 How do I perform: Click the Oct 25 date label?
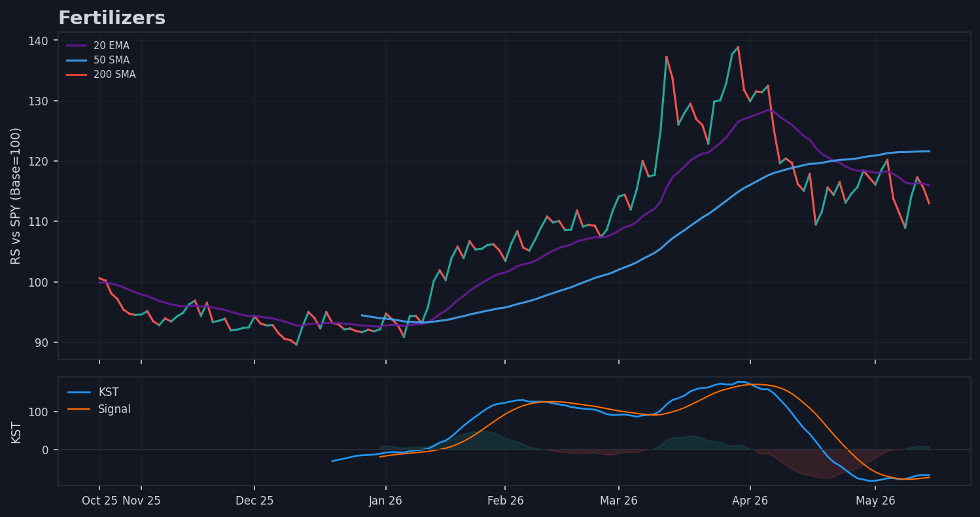(99, 501)
